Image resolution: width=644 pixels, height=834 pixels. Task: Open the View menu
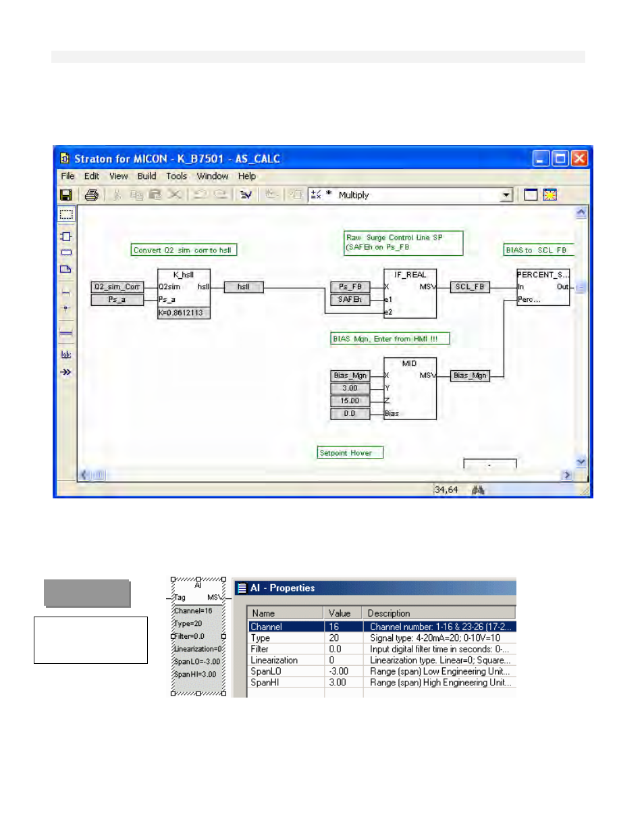point(119,176)
